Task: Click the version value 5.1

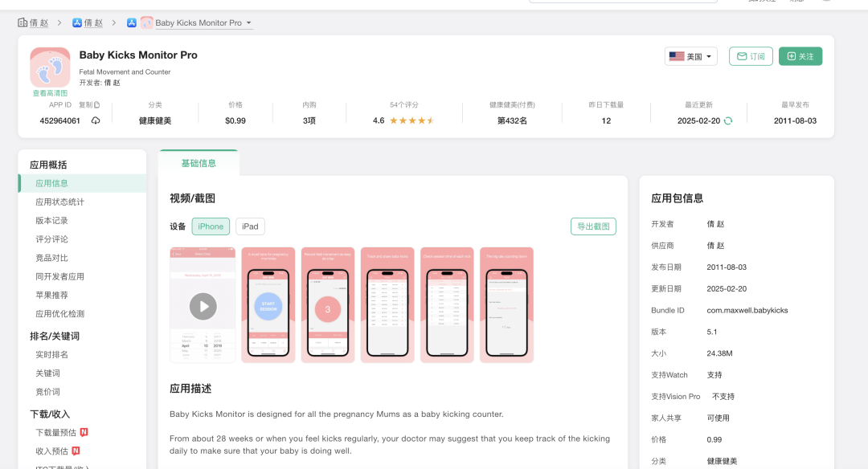Action: tap(712, 332)
